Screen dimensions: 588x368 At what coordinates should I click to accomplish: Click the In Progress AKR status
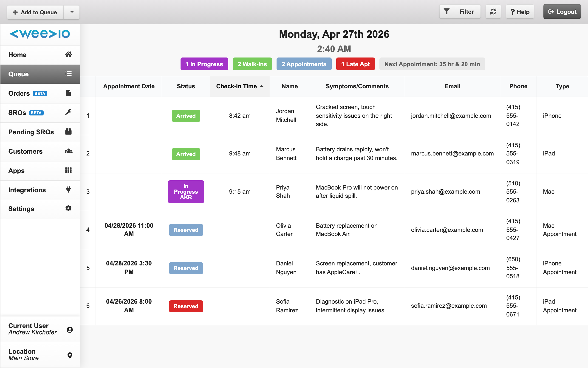coord(186,192)
